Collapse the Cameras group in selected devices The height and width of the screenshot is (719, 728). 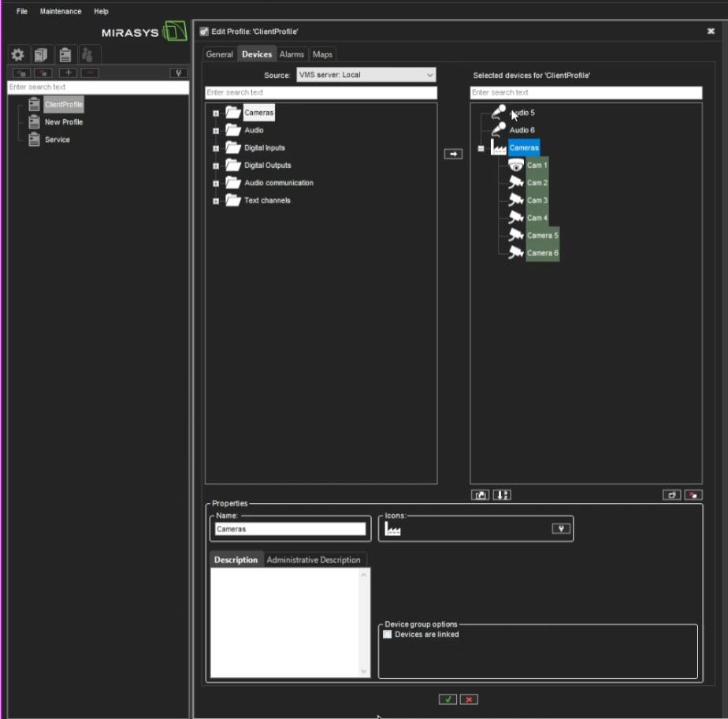[x=481, y=148]
